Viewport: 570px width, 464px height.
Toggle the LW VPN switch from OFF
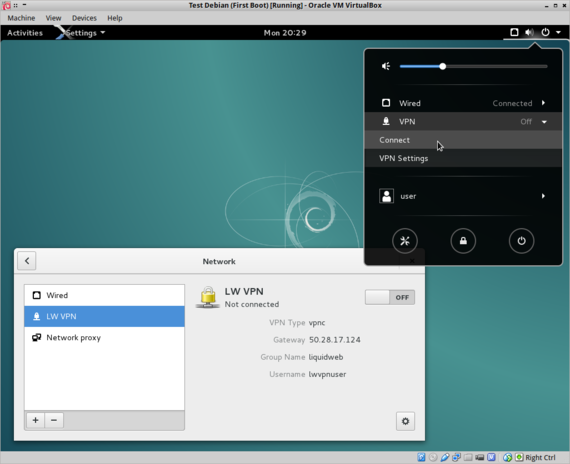[x=390, y=297]
